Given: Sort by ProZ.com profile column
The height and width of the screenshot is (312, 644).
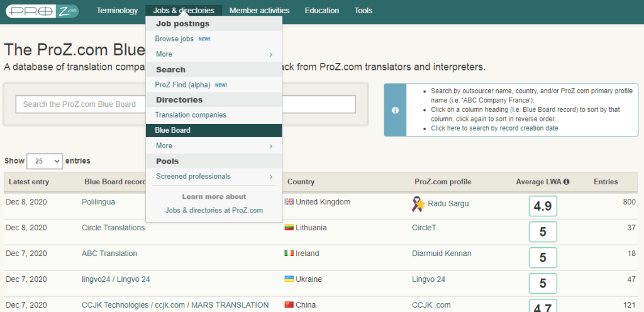Looking at the screenshot, I should [x=443, y=182].
